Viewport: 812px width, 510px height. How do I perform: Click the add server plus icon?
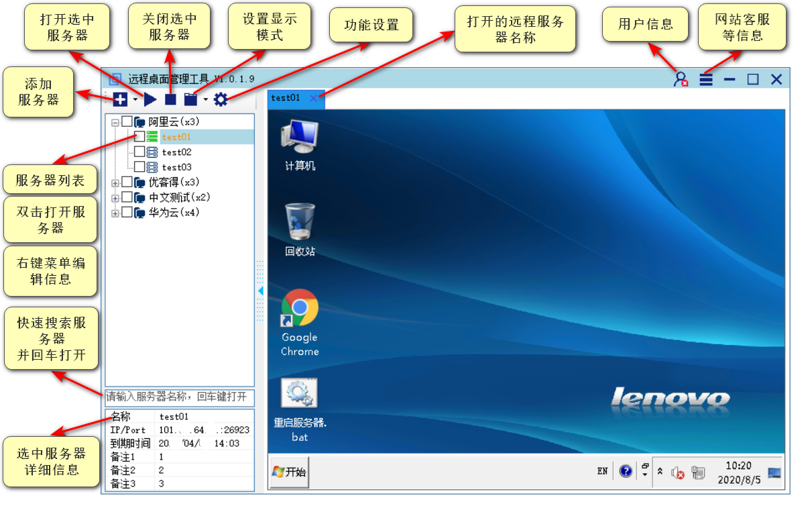(x=120, y=100)
